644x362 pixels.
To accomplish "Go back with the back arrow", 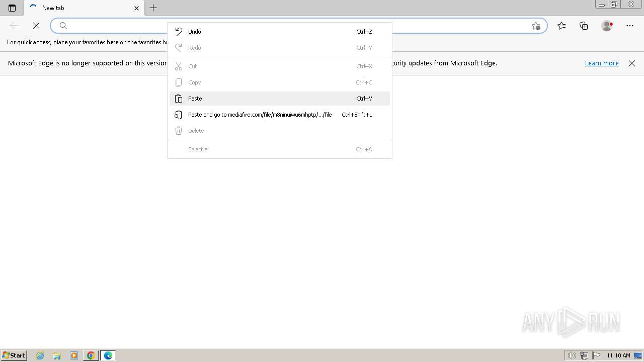I will pyautogui.click(x=14, y=26).
